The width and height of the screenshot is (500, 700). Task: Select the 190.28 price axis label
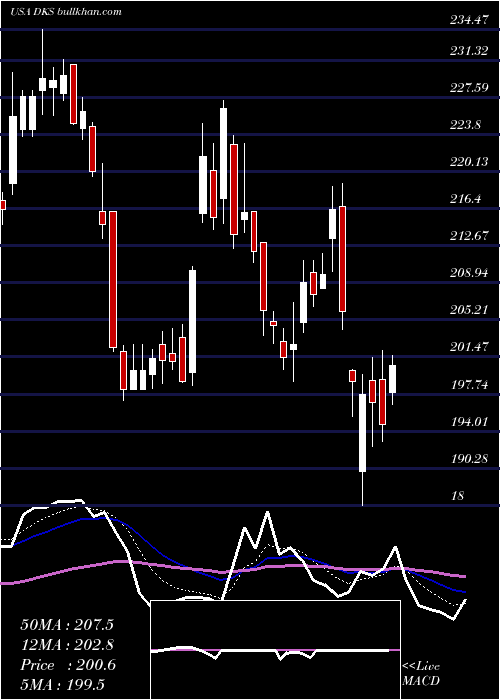469,458
